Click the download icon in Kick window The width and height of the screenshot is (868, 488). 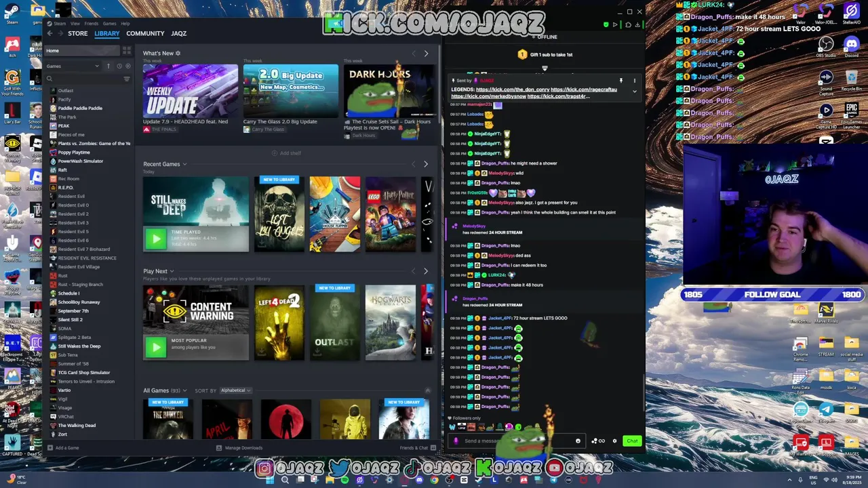click(638, 25)
